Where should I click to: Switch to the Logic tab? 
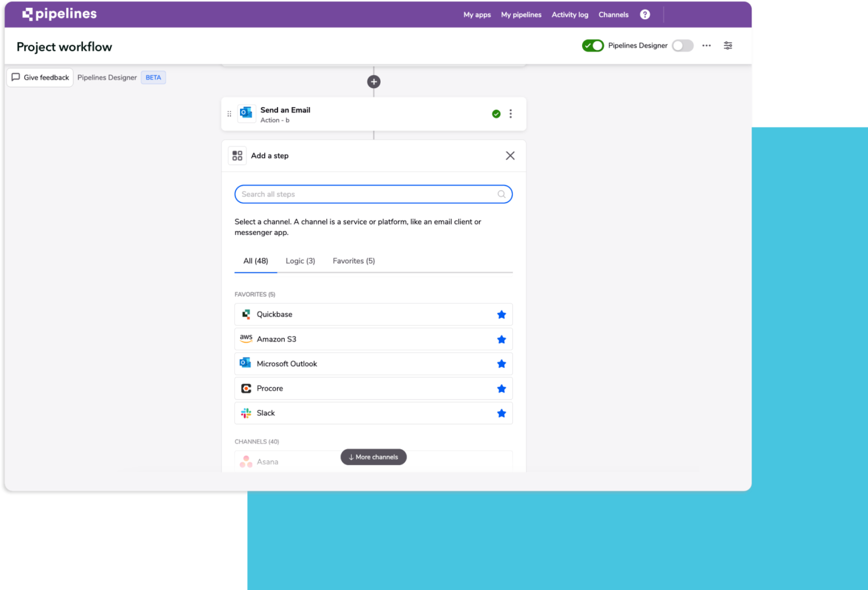[x=301, y=260]
